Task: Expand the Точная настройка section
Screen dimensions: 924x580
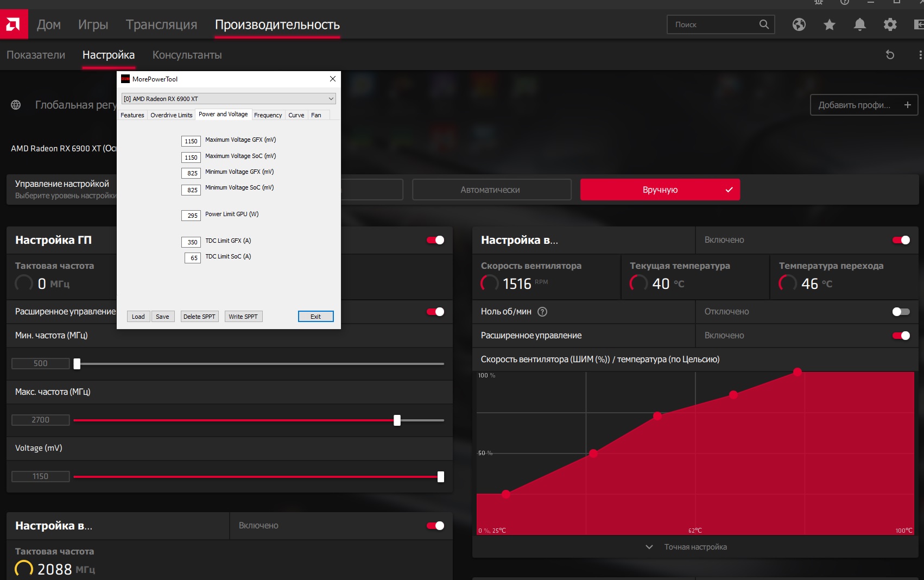Action: (687, 547)
